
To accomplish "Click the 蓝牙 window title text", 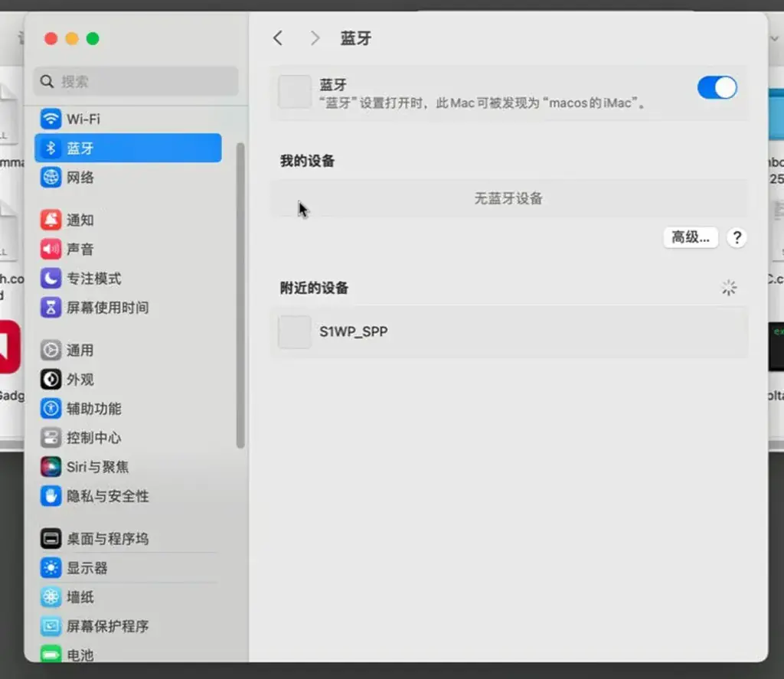I will (x=356, y=38).
